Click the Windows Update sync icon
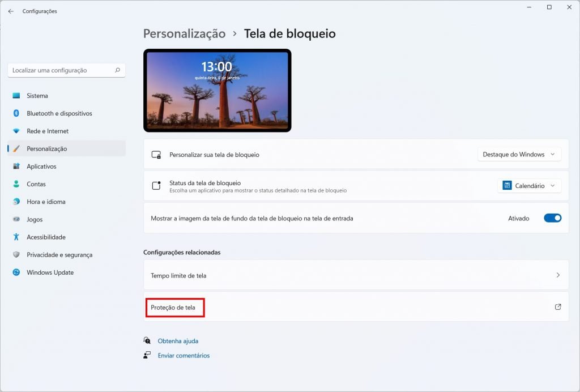Screen dimensions: 580x392 pyautogui.click(x=16, y=272)
